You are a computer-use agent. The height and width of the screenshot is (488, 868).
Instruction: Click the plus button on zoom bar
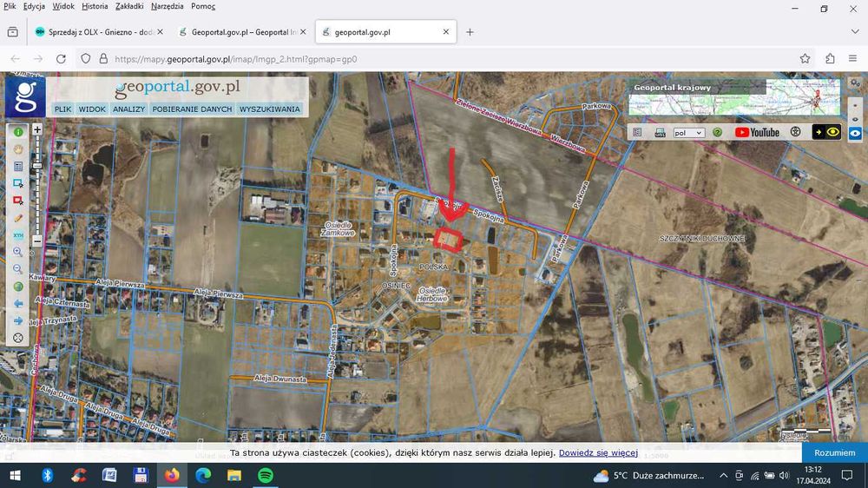tap(37, 129)
